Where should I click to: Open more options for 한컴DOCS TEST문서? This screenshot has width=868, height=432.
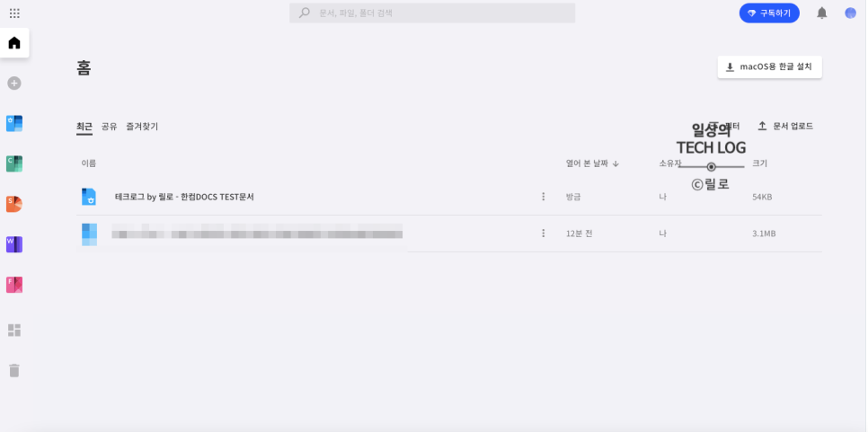[x=543, y=197]
